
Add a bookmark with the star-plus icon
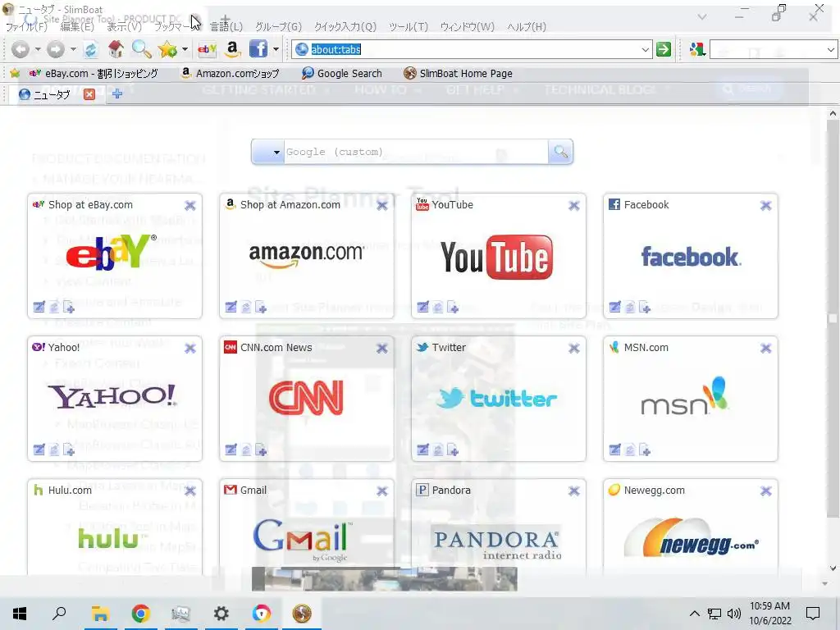click(167, 49)
